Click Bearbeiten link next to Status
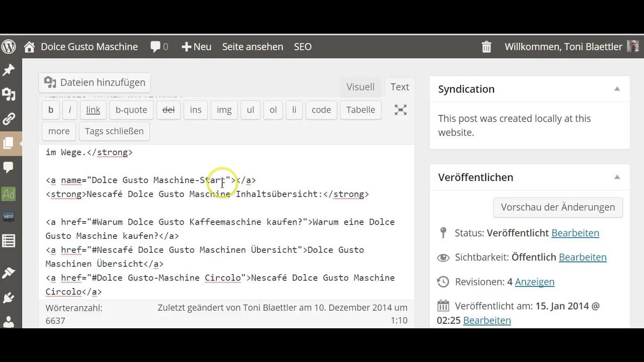Viewport: 644px width, 362px height. (x=575, y=233)
